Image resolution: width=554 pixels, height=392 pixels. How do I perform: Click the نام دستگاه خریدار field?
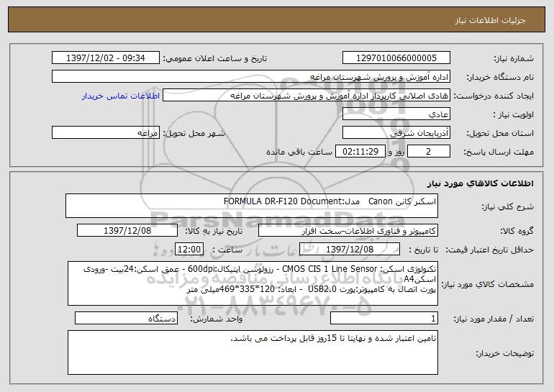point(252,76)
